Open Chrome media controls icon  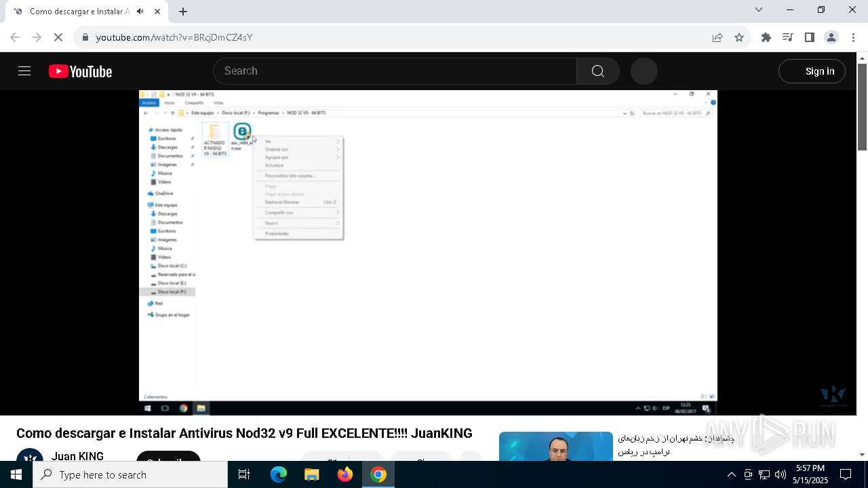788,37
